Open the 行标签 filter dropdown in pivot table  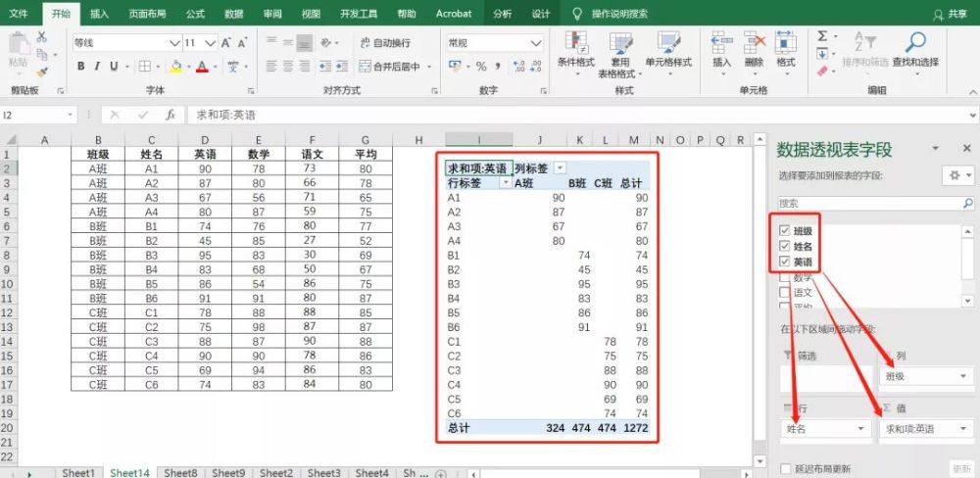click(x=505, y=183)
